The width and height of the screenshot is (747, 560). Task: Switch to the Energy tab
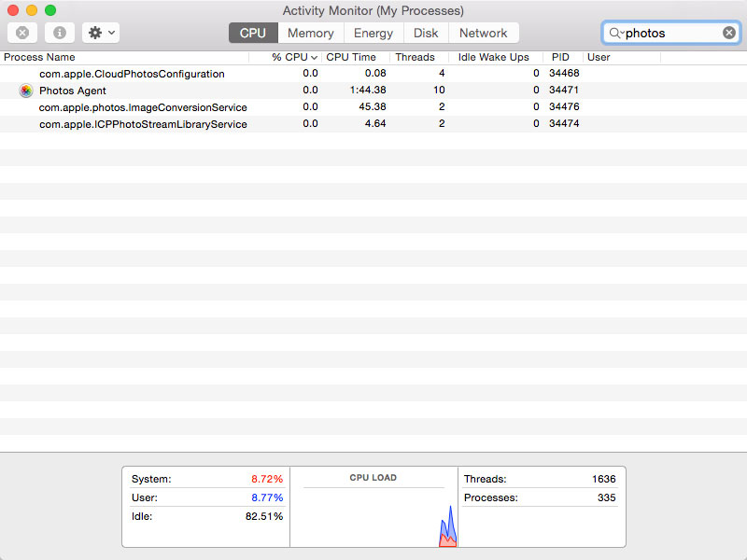[x=373, y=33]
